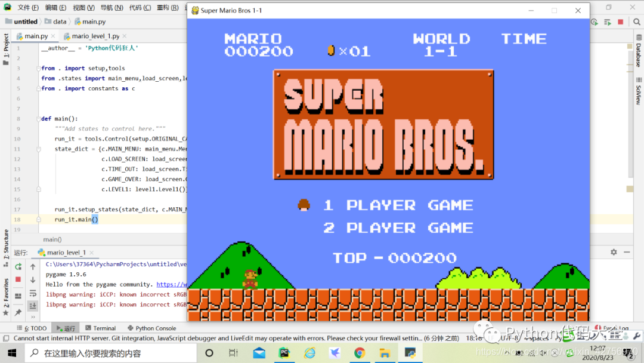Open the Terminal tool tab
The height and width of the screenshot is (363, 644).
[101, 328]
